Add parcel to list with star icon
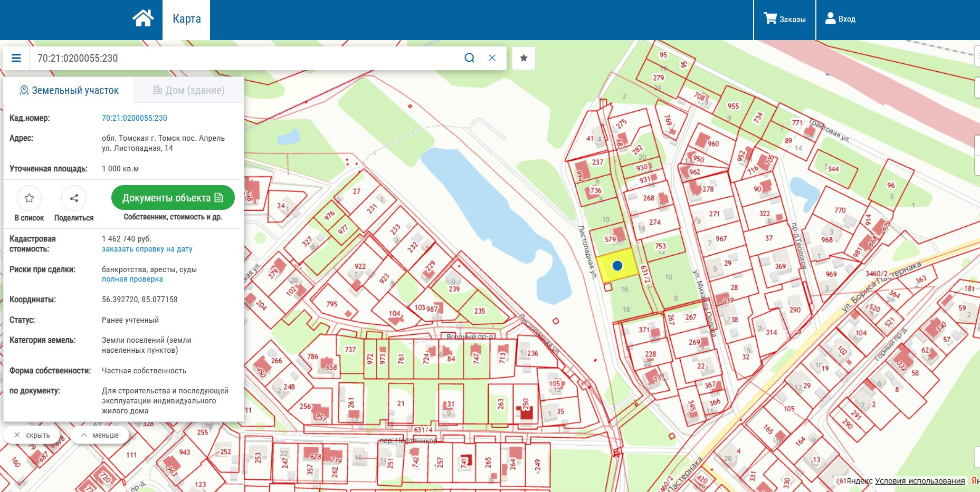Image resolution: width=980 pixels, height=492 pixels. pyautogui.click(x=29, y=198)
